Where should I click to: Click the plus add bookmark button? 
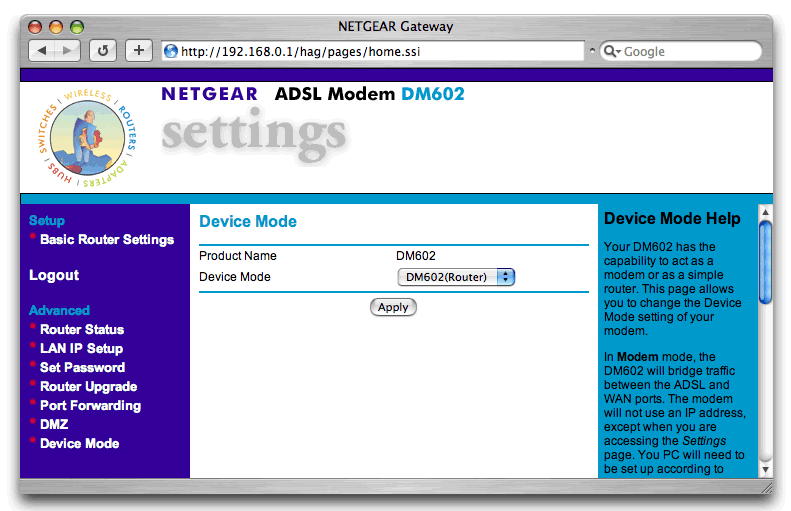click(138, 51)
